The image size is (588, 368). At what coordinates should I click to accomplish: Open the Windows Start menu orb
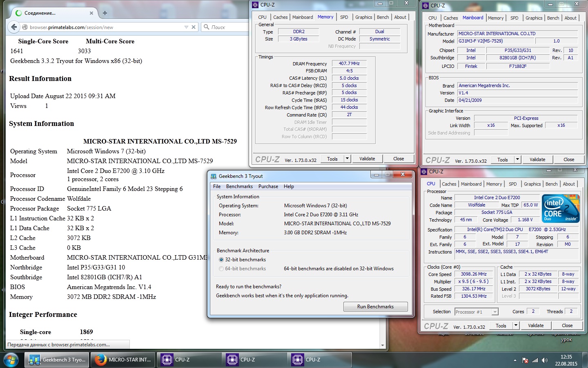[11, 360]
